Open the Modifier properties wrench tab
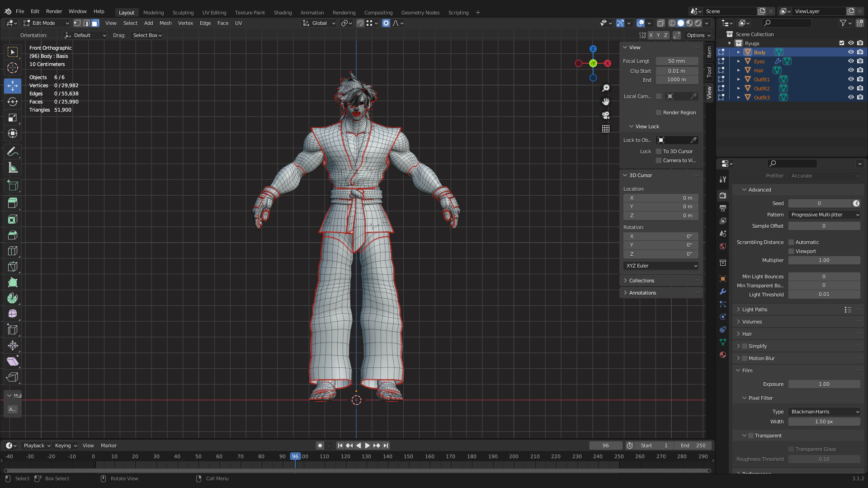 pos(723,291)
